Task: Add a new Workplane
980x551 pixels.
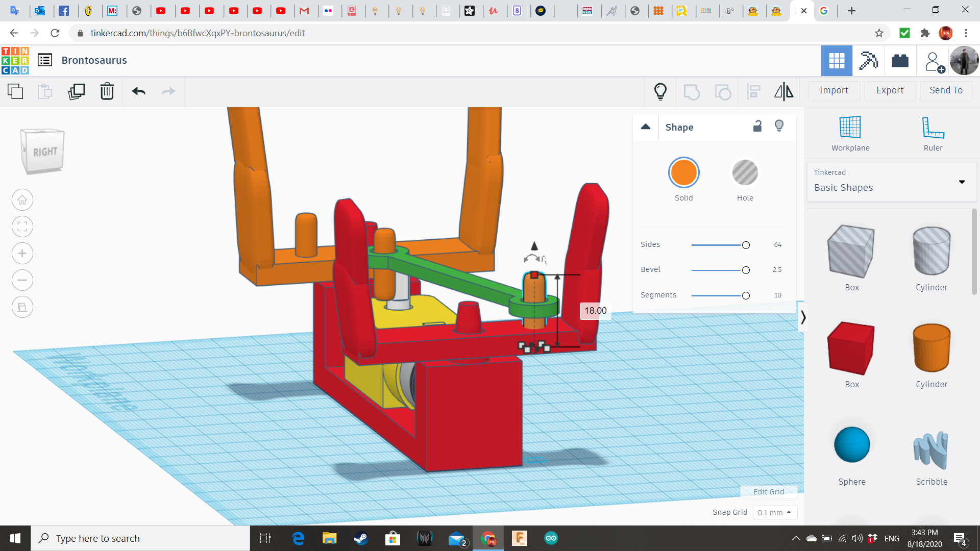Action: coord(849,133)
